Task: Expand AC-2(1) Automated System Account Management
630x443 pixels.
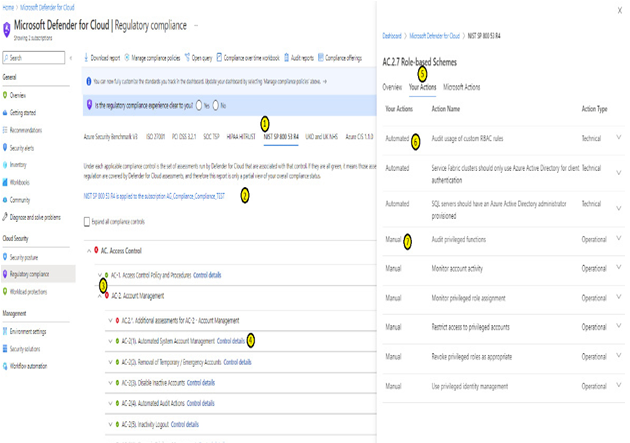Action: (110, 341)
